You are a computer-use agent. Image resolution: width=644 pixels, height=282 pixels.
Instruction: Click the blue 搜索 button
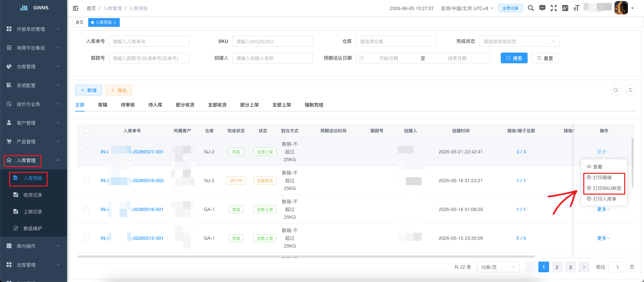click(514, 58)
